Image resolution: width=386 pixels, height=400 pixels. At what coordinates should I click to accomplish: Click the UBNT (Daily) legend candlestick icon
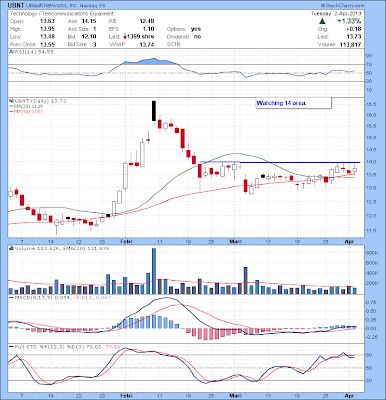(x=11, y=101)
